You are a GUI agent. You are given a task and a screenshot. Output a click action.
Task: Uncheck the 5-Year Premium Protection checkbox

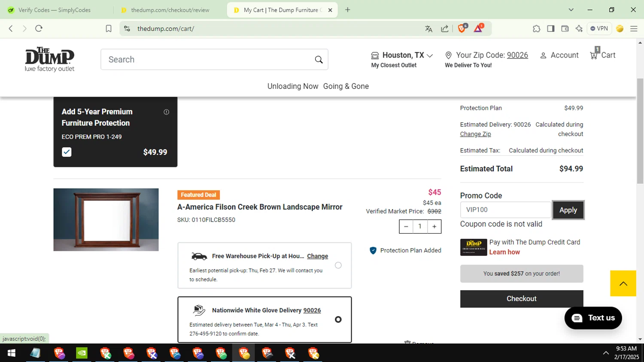point(67,152)
